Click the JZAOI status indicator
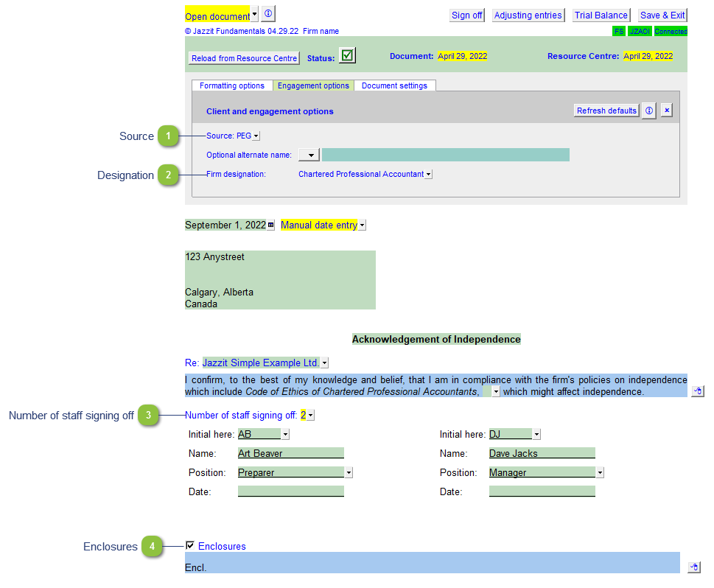This screenshot has height=588, width=714. [640, 32]
